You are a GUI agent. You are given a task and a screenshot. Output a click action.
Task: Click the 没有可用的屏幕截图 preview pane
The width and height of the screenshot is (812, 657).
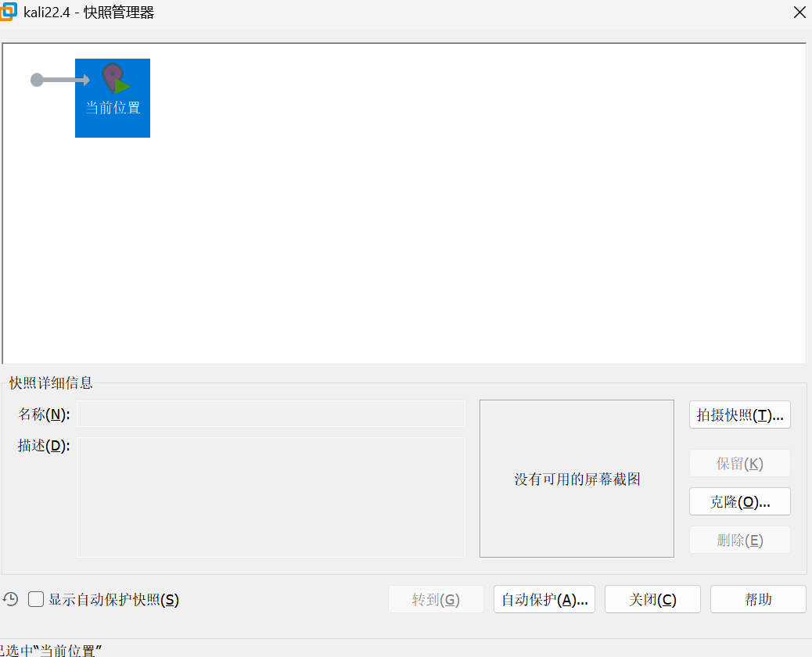(577, 479)
